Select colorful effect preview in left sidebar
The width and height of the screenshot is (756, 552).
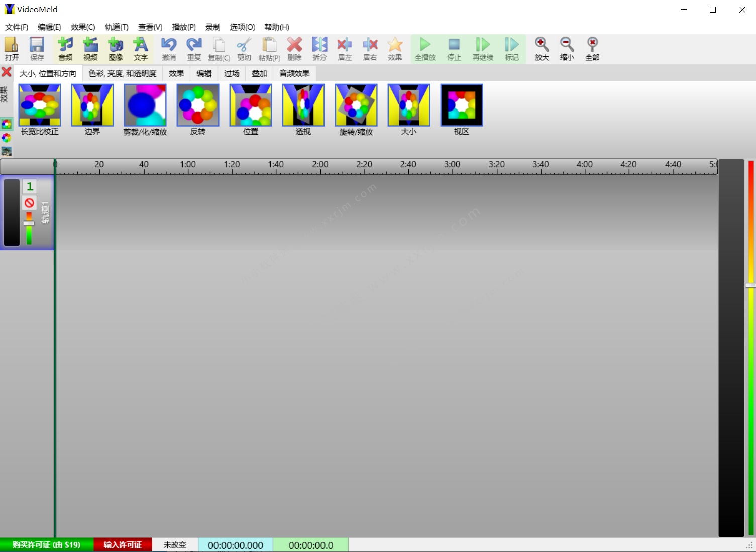tap(7, 124)
